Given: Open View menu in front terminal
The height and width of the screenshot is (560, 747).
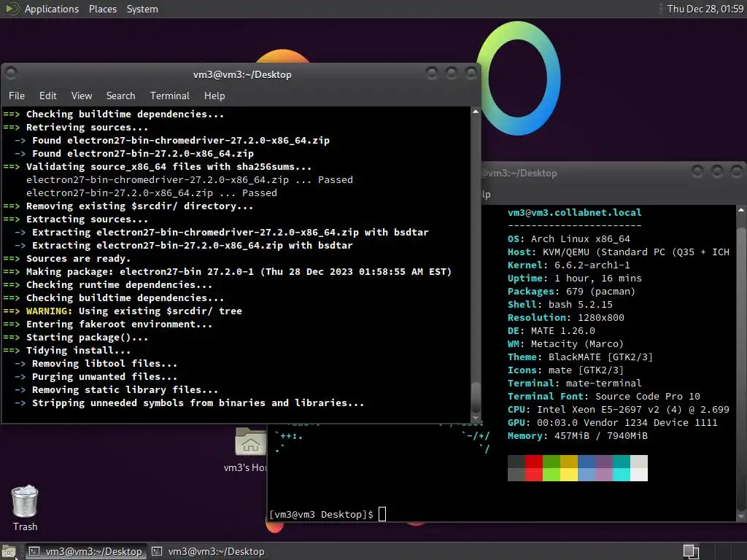Looking at the screenshot, I should (x=82, y=96).
